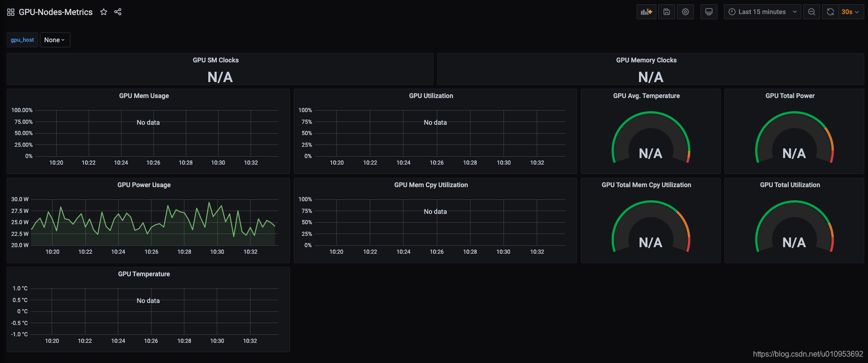Click the gpu_host variable label
Image resolution: width=868 pixels, height=363 pixels.
pyautogui.click(x=23, y=40)
